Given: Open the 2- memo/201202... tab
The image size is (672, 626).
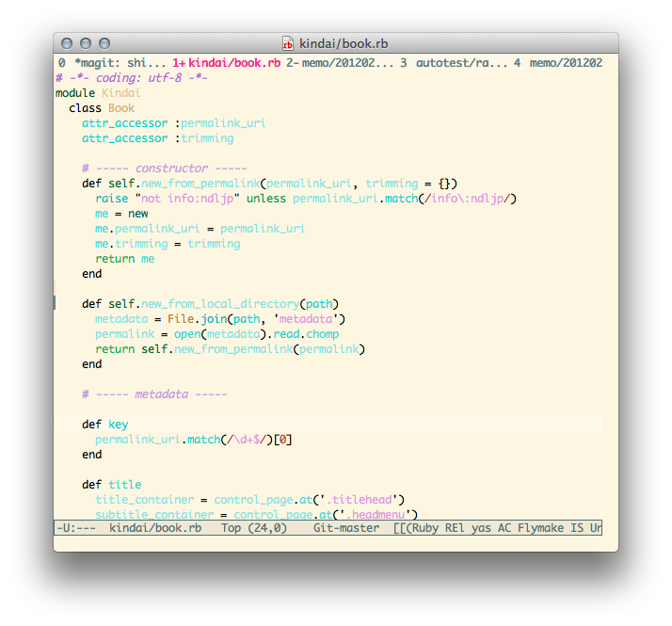Looking at the screenshot, I should pyautogui.click(x=340, y=62).
